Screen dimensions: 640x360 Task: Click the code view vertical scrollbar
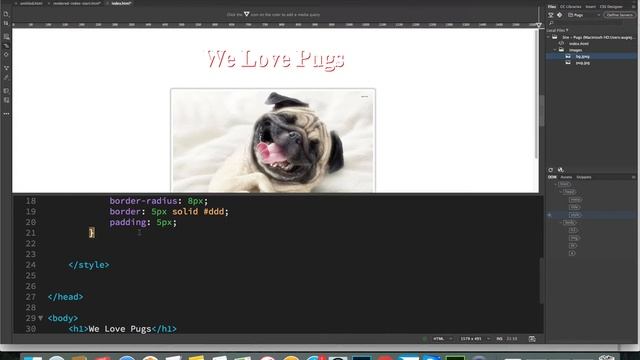542,281
